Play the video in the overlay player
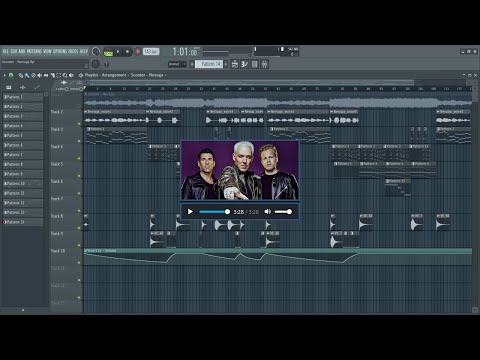Image resolution: width=480 pixels, height=360 pixels. click(190, 212)
